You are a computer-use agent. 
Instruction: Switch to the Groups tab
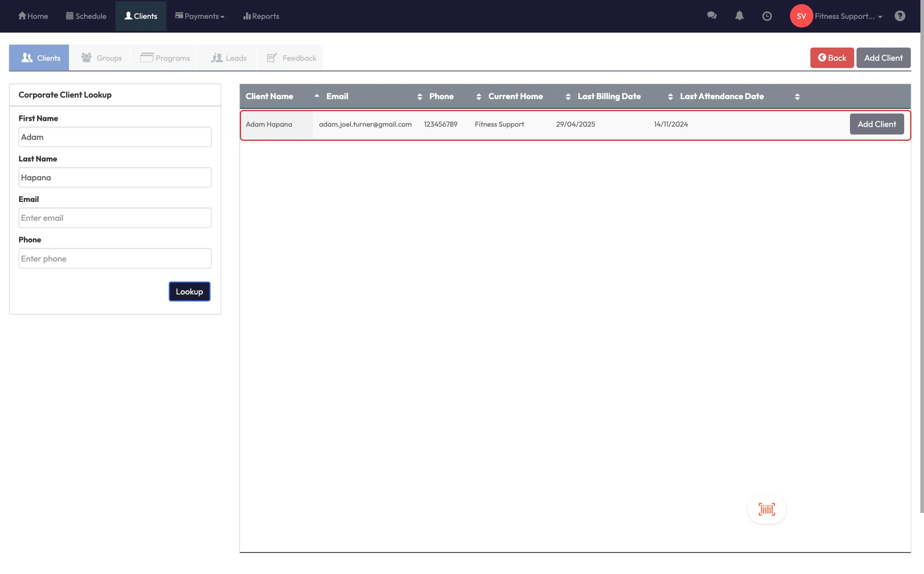tap(102, 58)
